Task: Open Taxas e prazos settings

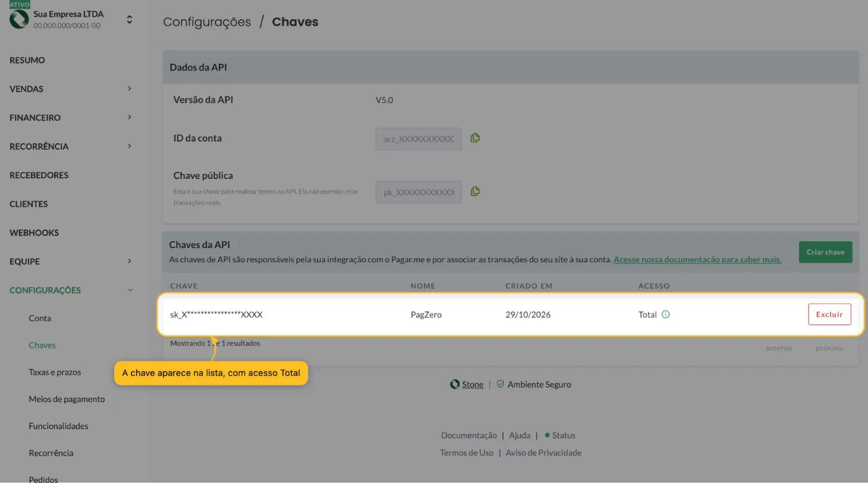Action: click(x=55, y=372)
